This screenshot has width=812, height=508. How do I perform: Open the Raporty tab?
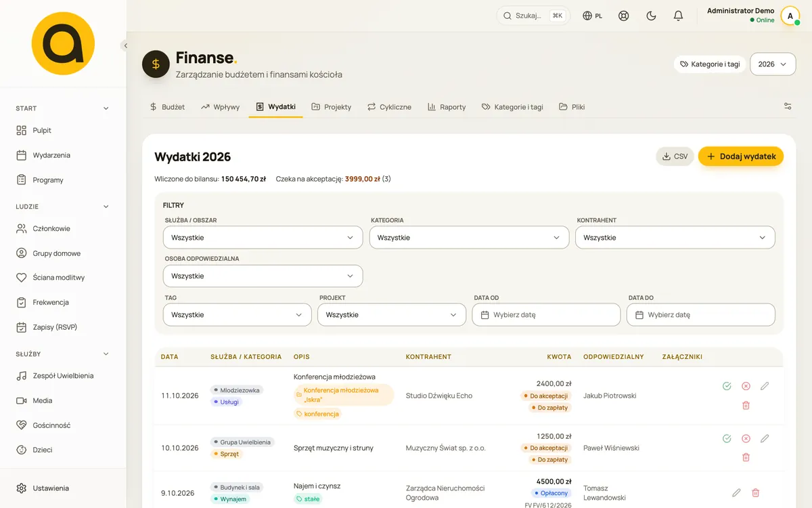pyautogui.click(x=447, y=107)
